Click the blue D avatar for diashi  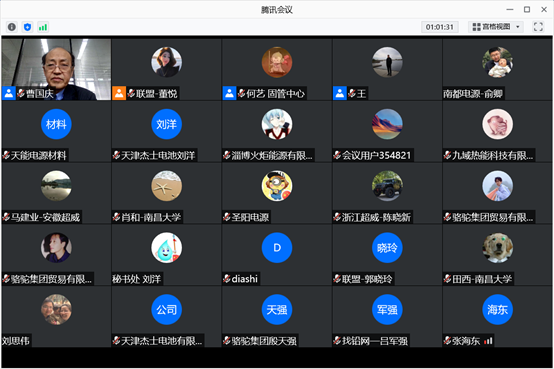[277, 248]
